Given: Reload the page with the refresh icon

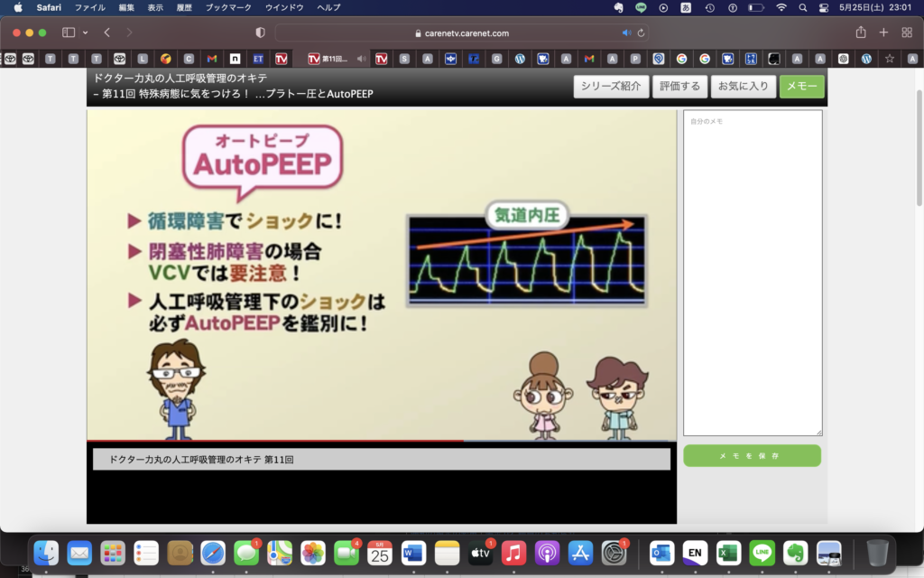Looking at the screenshot, I should (641, 33).
